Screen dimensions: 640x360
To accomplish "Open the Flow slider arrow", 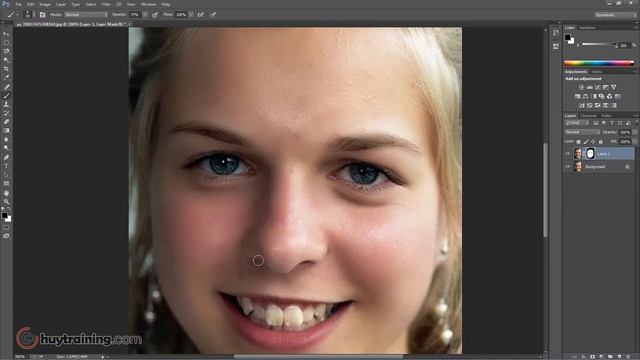I will (x=191, y=14).
